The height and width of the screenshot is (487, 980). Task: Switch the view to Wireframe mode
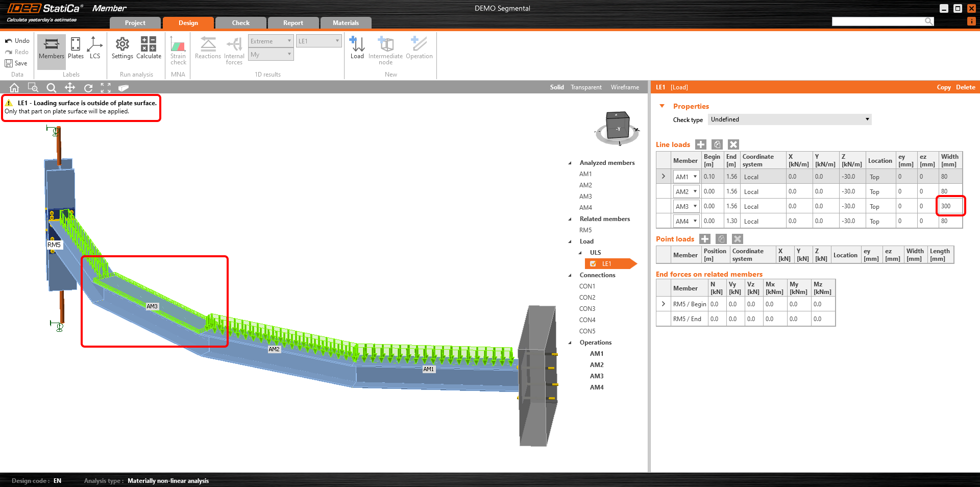(x=625, y=87)
